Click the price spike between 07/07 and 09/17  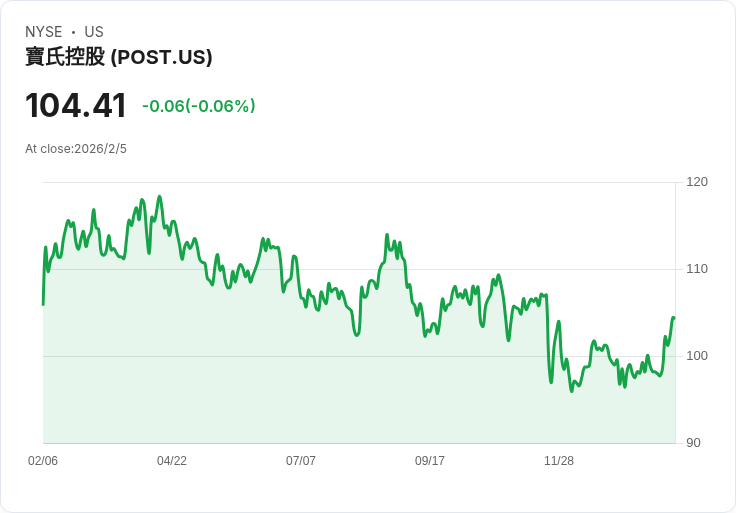coord(387,235)
